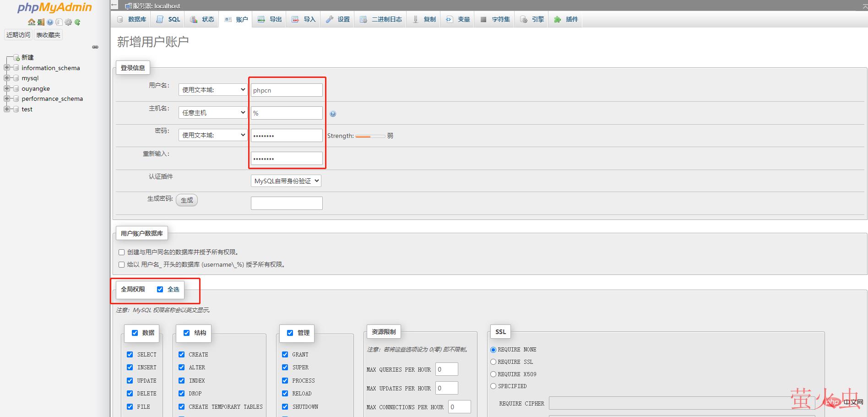The image size is (868, 417).
Task: Click the green reload navigation icon
Action: [77, 22]
